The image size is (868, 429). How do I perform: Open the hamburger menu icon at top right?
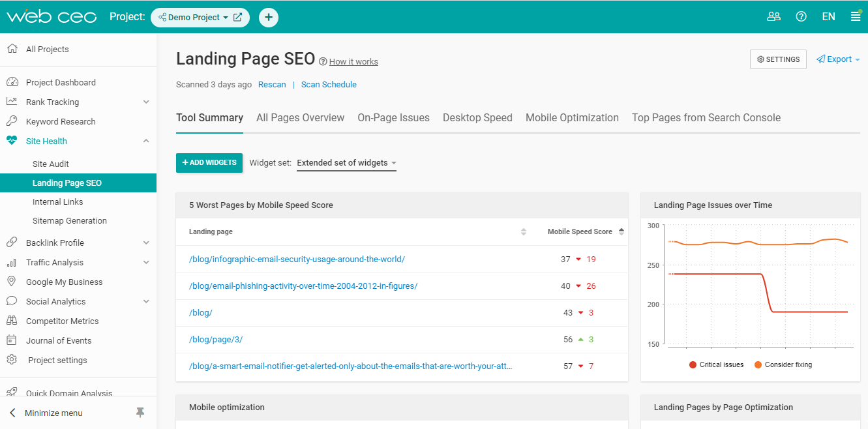pos(856,17)
